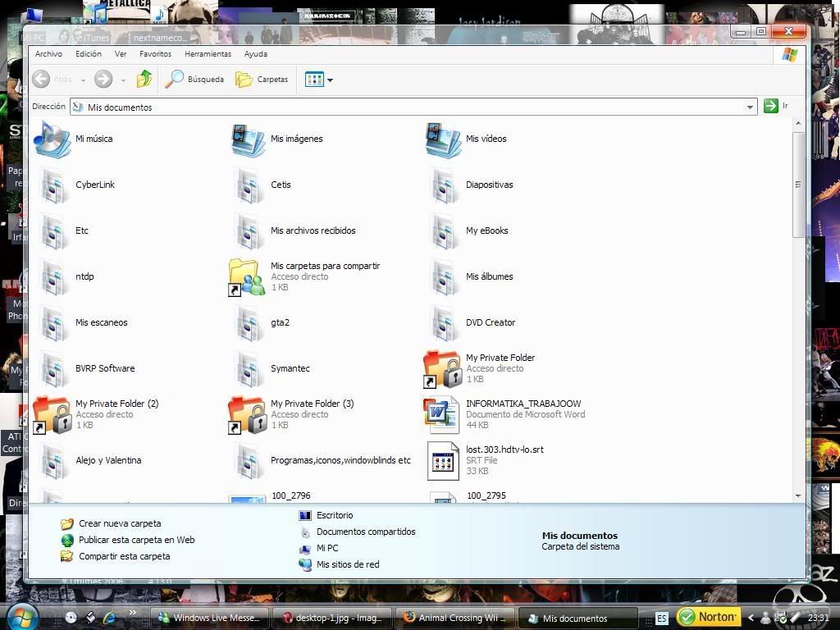Click the Windows Start orb
Screen dimensions: 840x630
tap(21, 617)
